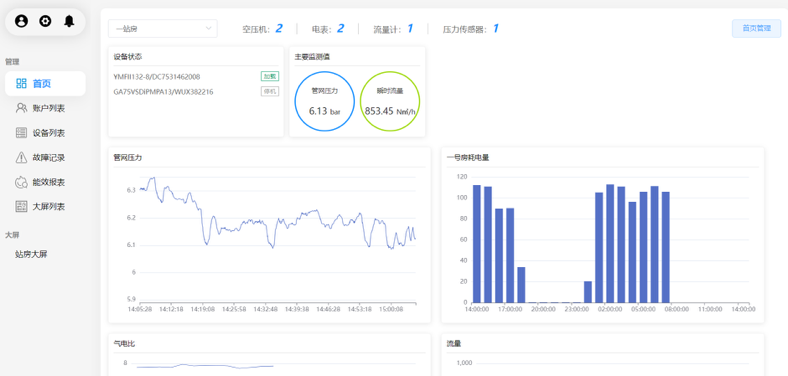Click the 一号房耗电量 chart title
Image resolution: width=788 pixels, height=376 pixels.
(x=468, y=158)
